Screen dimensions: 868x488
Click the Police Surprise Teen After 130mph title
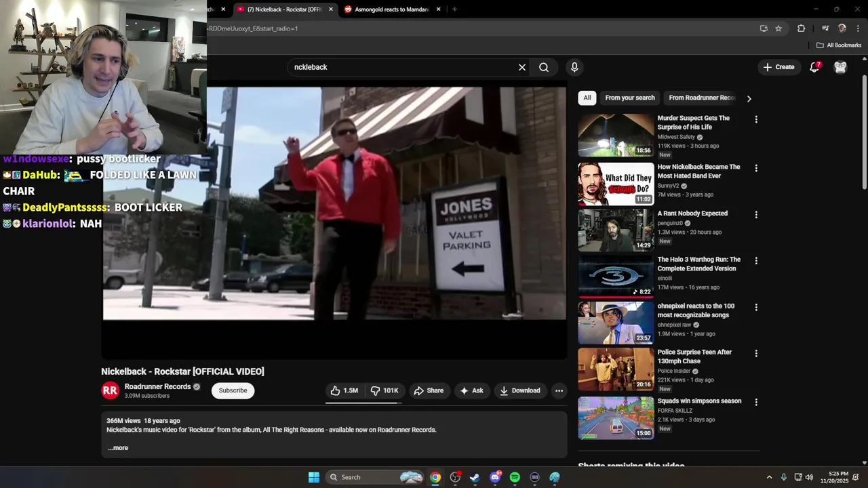(694, 357)
